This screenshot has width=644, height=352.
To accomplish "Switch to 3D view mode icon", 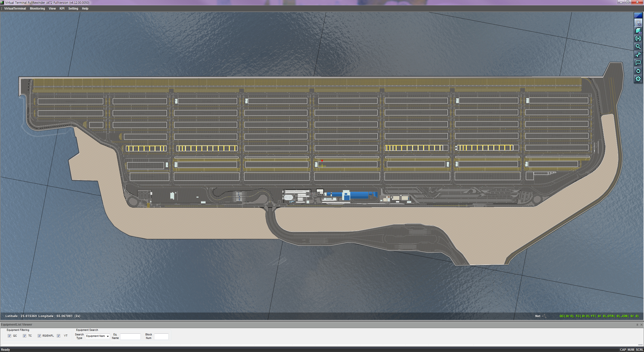I will point(638,31).
